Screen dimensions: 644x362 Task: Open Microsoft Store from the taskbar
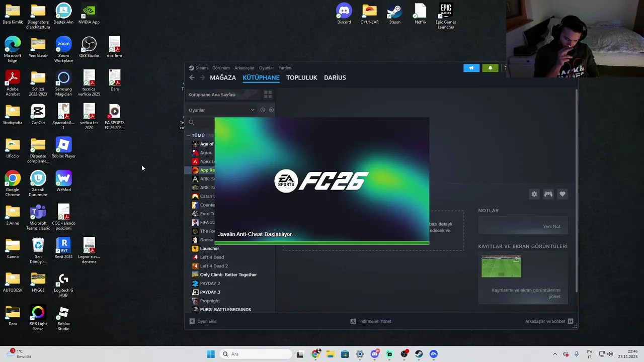pyautogui.click(x=345, y=354)
